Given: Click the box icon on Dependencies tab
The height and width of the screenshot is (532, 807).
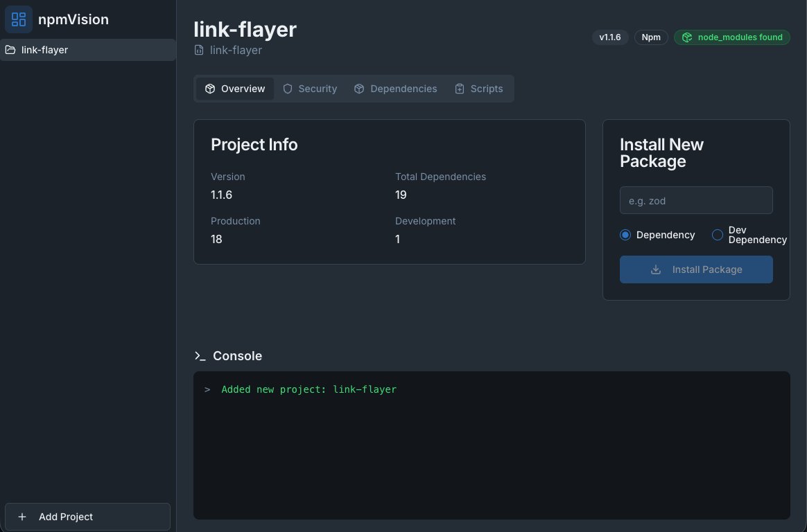Looking at the screenshot, I should coord(359,89).
